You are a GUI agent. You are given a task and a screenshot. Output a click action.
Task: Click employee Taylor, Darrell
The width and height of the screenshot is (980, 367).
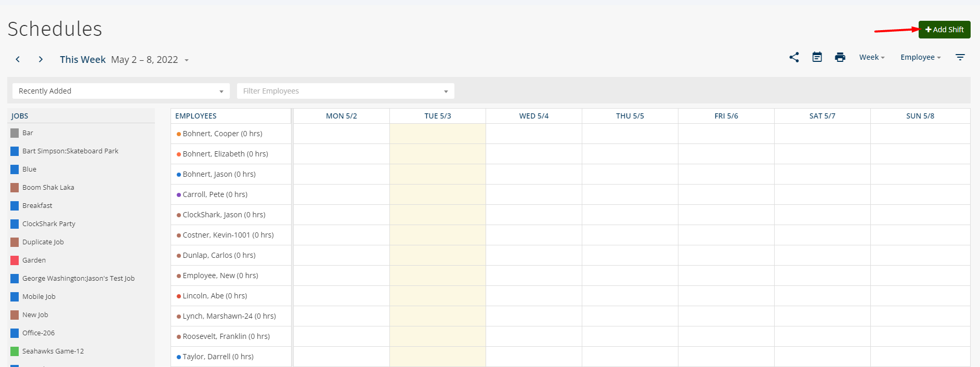coord(218,357)
